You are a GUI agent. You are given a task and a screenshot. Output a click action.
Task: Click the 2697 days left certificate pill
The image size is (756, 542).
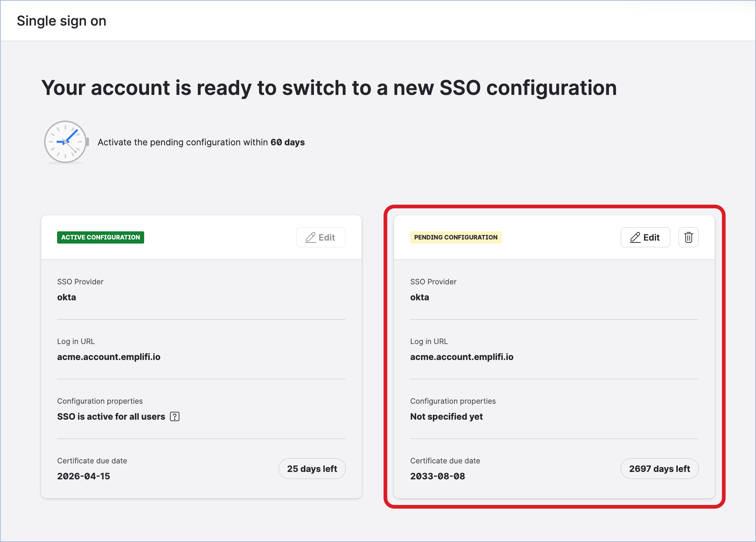660,469
